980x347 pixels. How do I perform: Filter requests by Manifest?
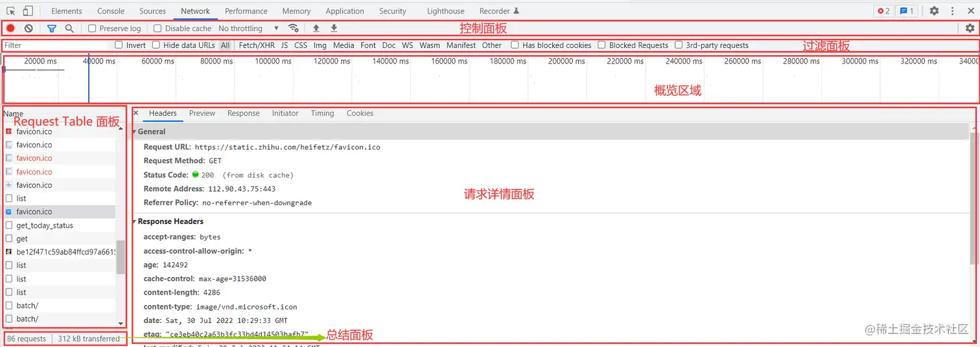pyautogui.click(x=461, y=45)
